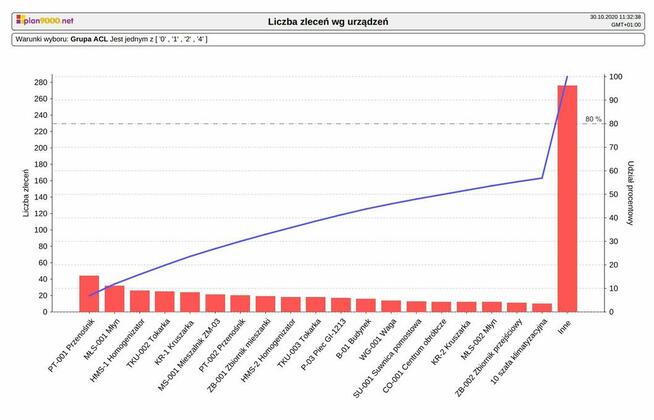654x420 pixels.
Task: Click the tall red 'Inne' bar
Action: pos(567,198)
